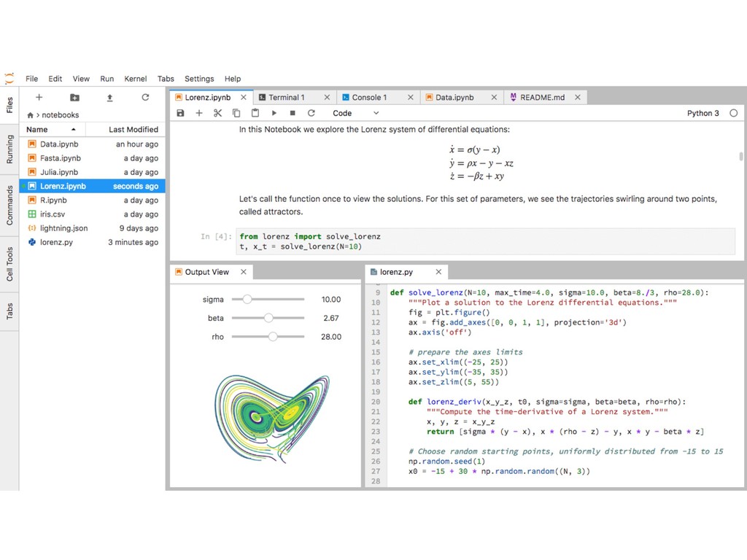
Task: Run the selected cell with the play icon
Action: pos(274,113)
